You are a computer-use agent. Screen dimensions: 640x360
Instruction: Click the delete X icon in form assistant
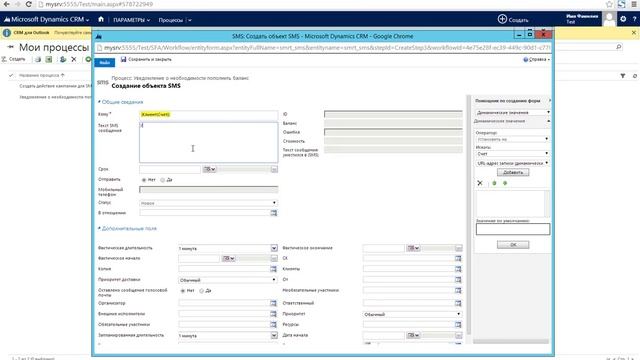[480, 183]
